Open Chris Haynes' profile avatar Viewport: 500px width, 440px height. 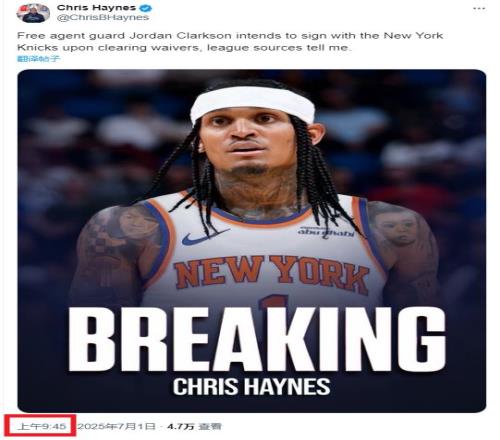pos(33,13)
